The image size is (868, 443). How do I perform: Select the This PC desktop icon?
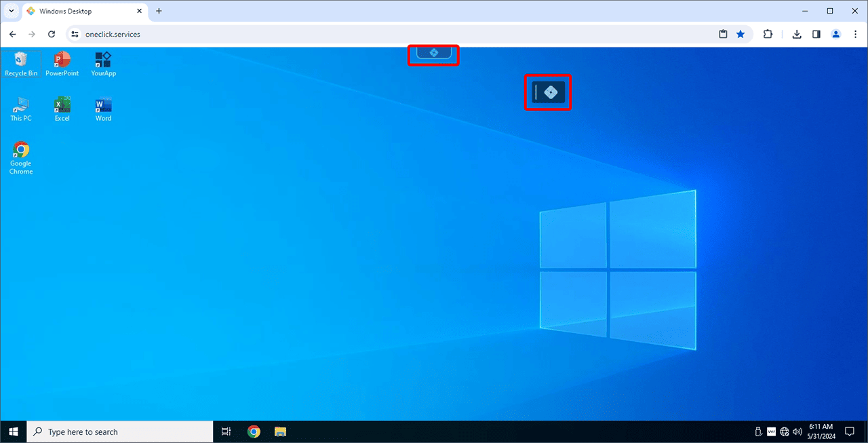point(21,107)
